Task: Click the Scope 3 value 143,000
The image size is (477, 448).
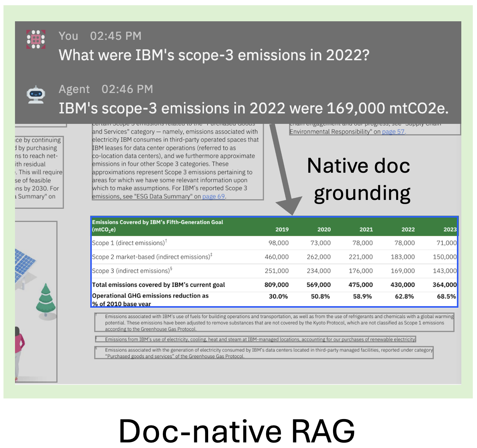Action: (x=445, y=271)
